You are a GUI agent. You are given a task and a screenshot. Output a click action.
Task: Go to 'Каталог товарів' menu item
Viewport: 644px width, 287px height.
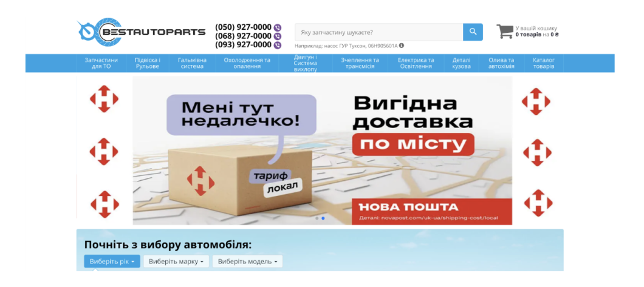(x=543, y=63)
